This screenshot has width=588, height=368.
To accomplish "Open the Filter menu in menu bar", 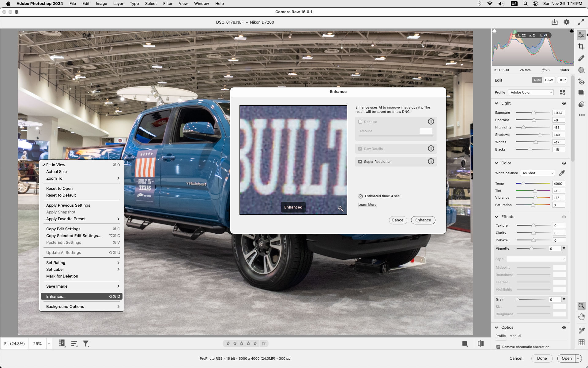I will (x=168, y=3).
